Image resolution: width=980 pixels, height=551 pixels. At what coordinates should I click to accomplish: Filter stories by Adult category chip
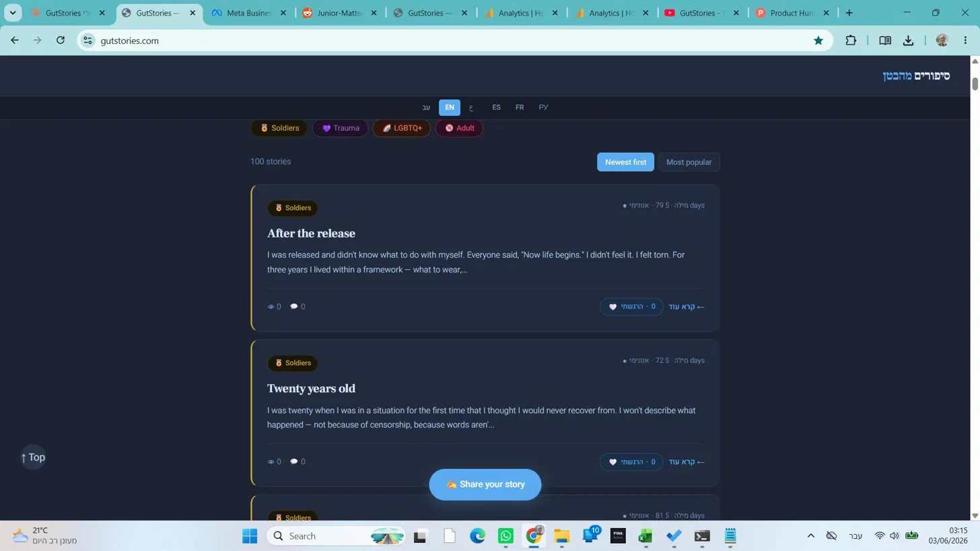point(459,128)
